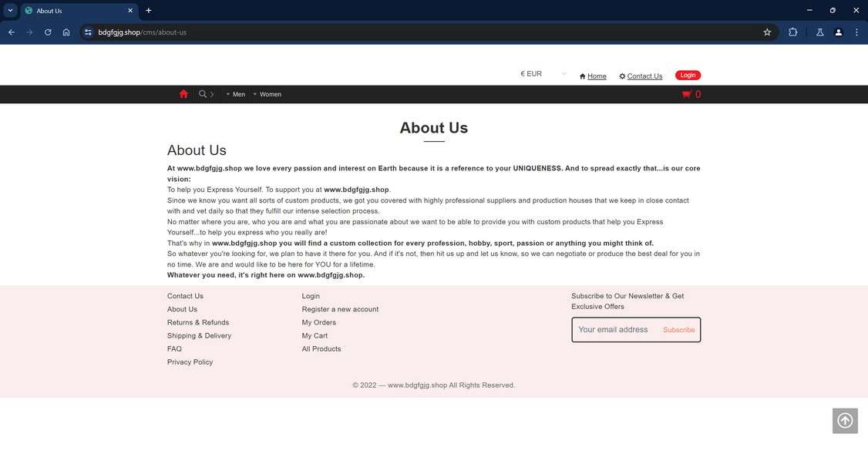
Task: View site information icon in the address bar
Action: coord(88,32)
